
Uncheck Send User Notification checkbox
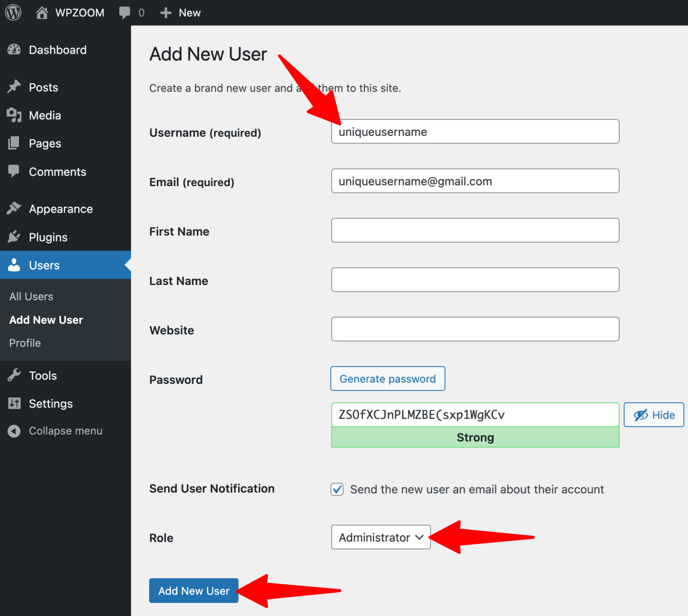coord(337,489)
